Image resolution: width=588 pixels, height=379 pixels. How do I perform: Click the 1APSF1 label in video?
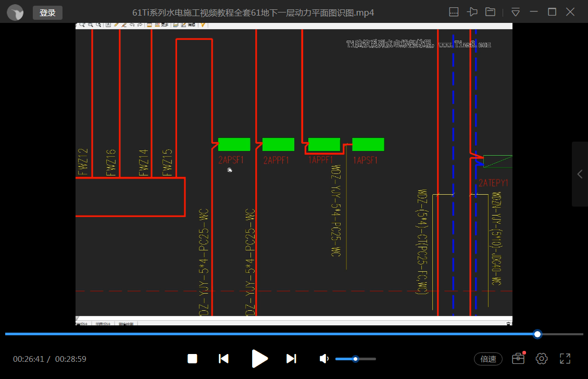[x=365, y=160]
